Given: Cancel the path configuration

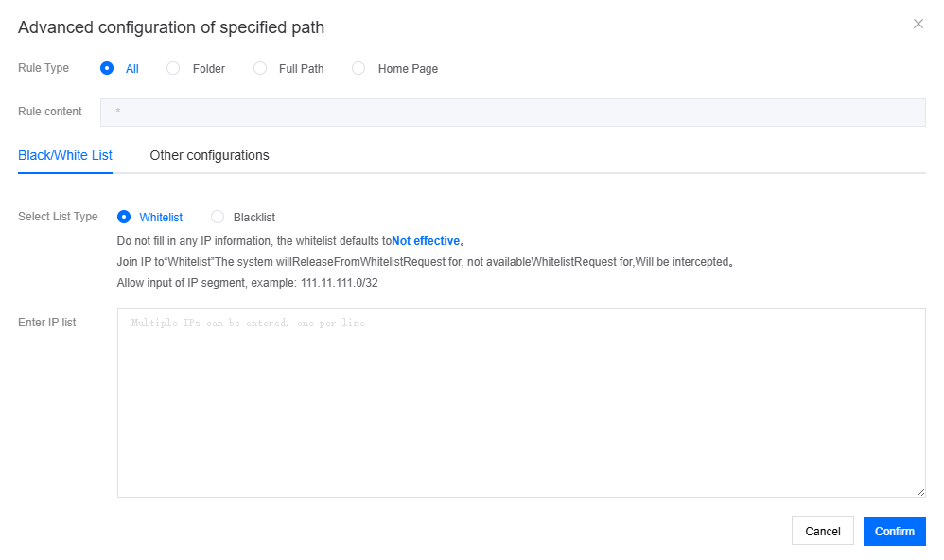Looking at the screenshot, I should click(822, 531).
